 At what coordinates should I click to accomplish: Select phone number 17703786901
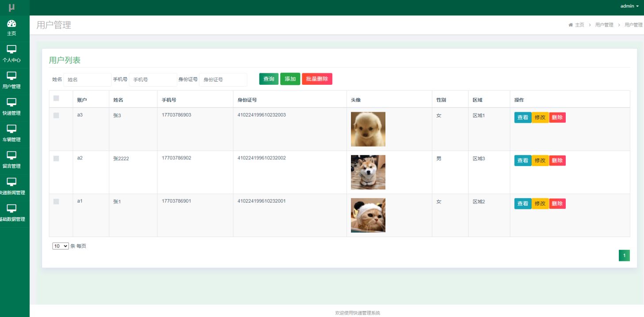pos(176,201)
